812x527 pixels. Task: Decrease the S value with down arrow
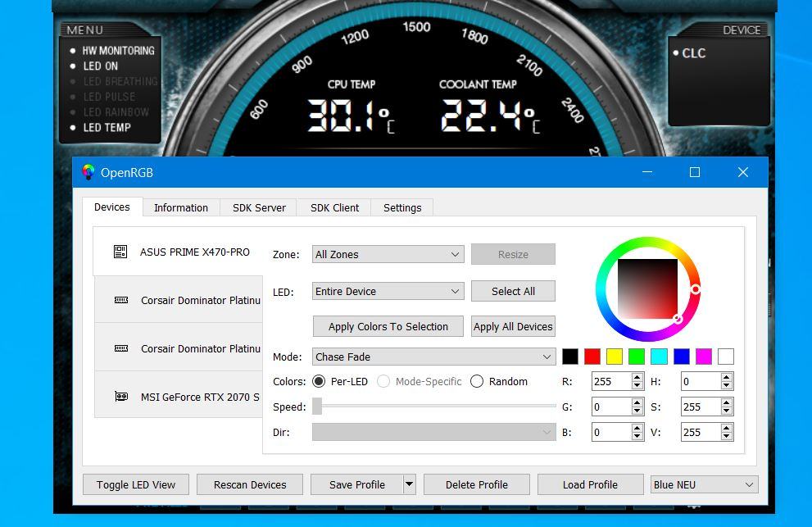(727, 411)
